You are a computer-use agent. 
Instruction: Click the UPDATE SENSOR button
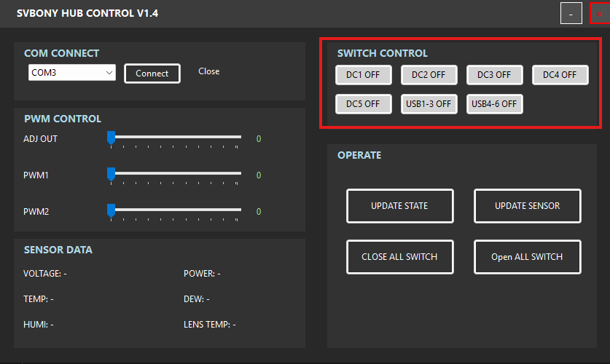(528, 206)
